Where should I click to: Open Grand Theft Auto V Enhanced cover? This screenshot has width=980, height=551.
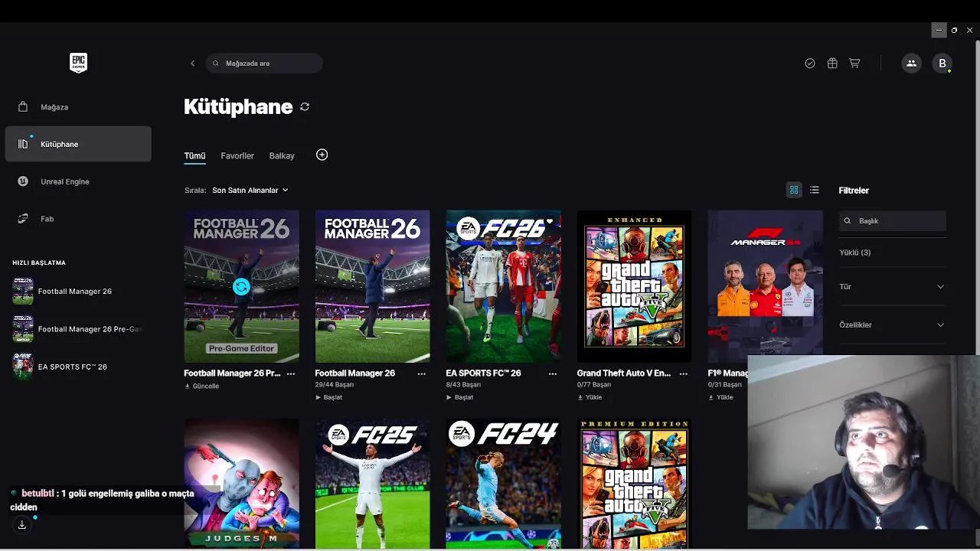[x=634, y=286]
